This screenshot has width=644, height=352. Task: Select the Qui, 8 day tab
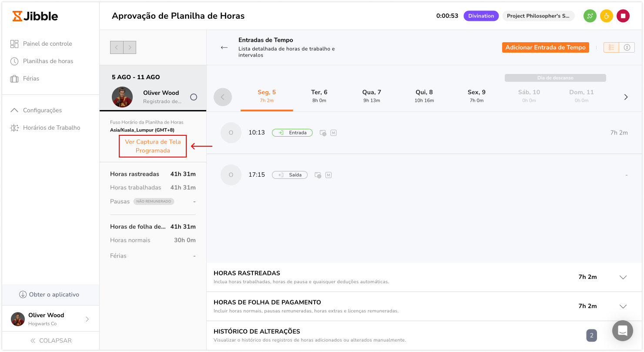(424, 96)
